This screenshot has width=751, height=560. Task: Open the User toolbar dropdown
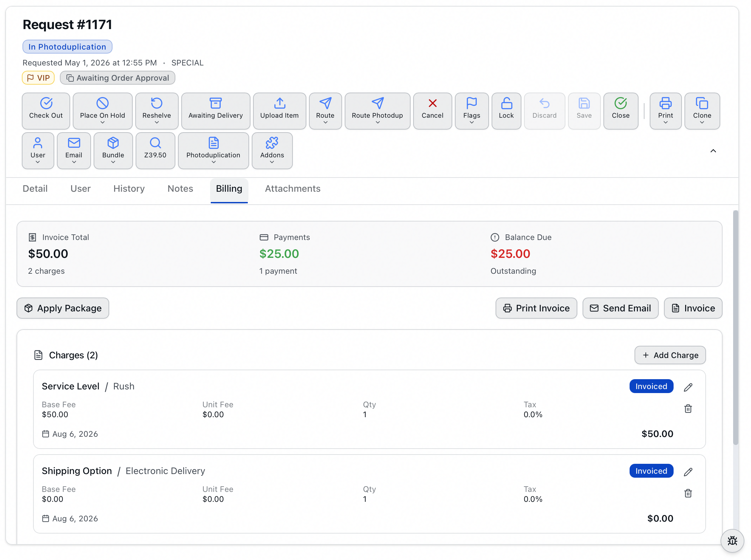pos(38,150)
